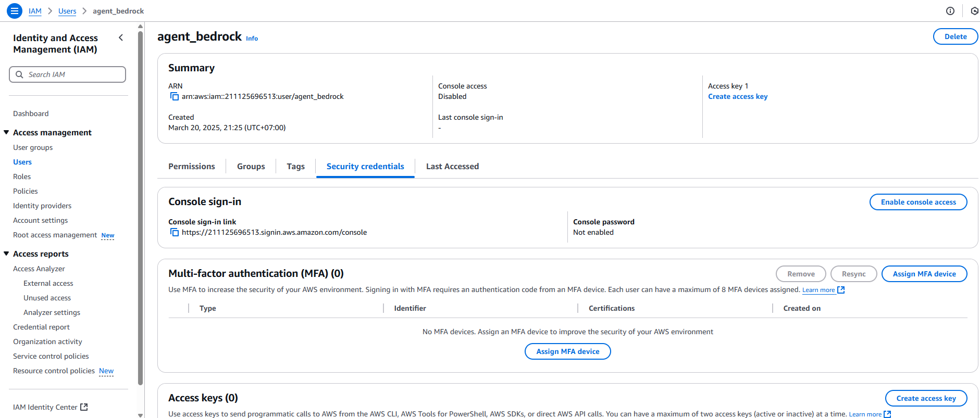
Task: Click Create access key link in Summary
Action: [738, 96]
